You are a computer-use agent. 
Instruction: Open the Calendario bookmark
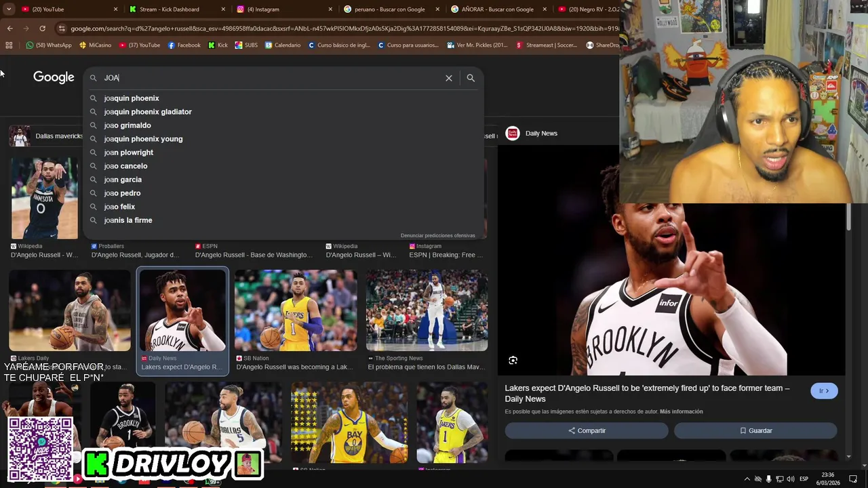(x=283, y=45)
